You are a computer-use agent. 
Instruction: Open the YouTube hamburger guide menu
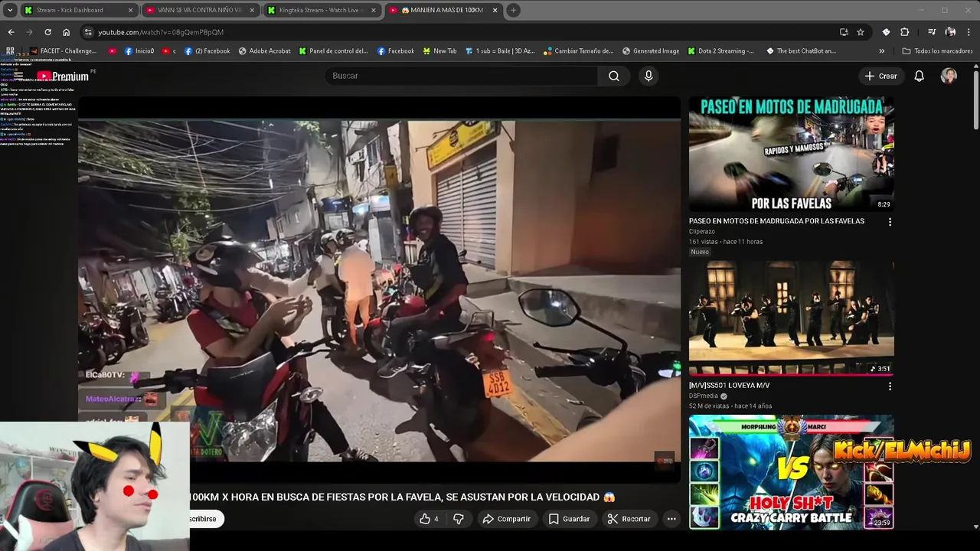tap(18, 76)
